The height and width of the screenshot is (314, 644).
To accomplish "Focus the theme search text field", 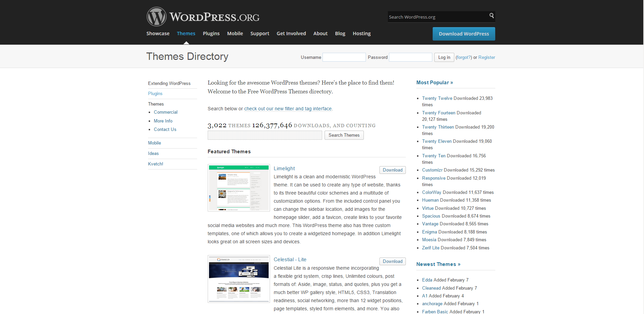I will coord(265,135).
